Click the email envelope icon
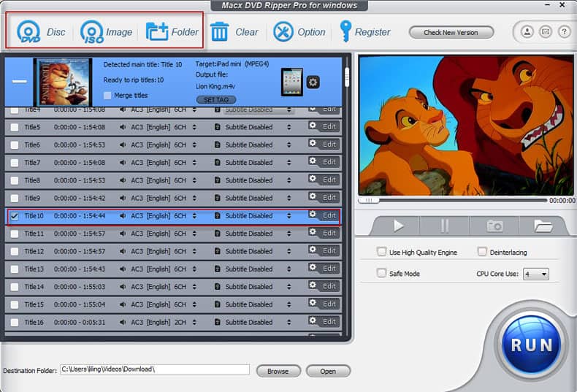The width and height of the screenshot is (577, 392). pyautogui.click(x=546, y=32)
